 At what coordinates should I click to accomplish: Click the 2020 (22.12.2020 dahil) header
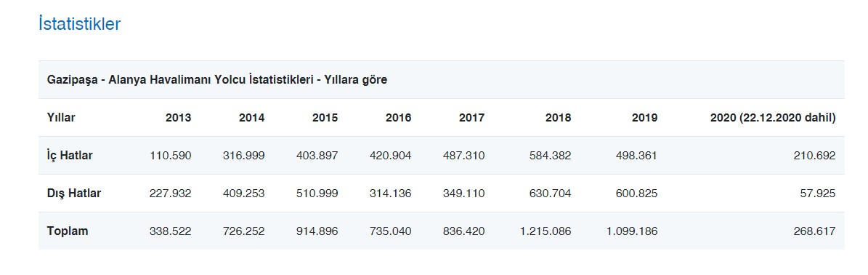pyautogui.click(x=773, y=118)
